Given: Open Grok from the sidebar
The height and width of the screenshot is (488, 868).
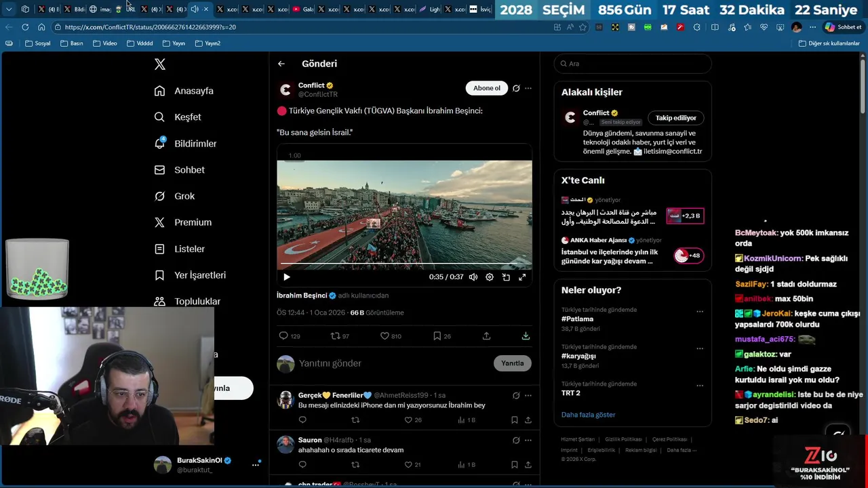Looking at the screenshot, I should (174, 197).
